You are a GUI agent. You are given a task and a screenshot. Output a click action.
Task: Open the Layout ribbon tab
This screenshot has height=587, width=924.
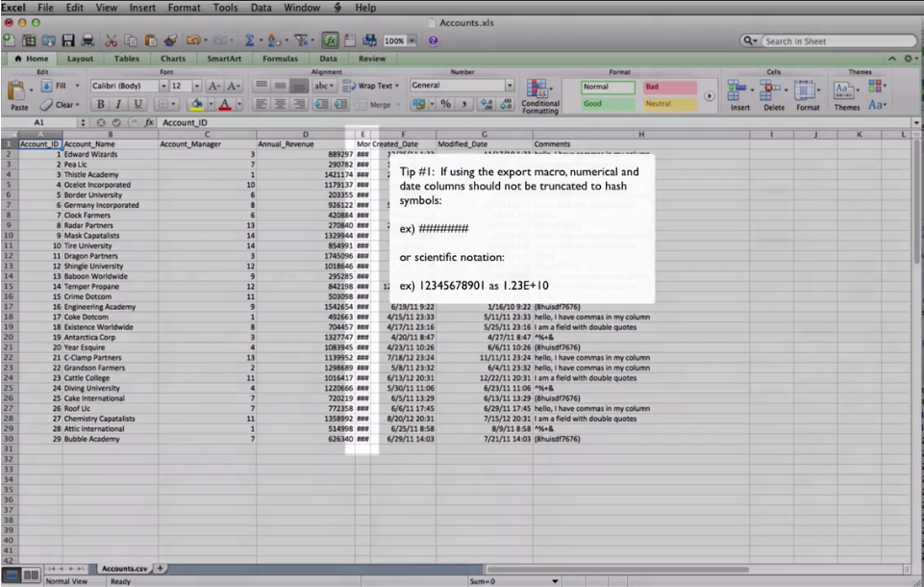tap(80, 59)
